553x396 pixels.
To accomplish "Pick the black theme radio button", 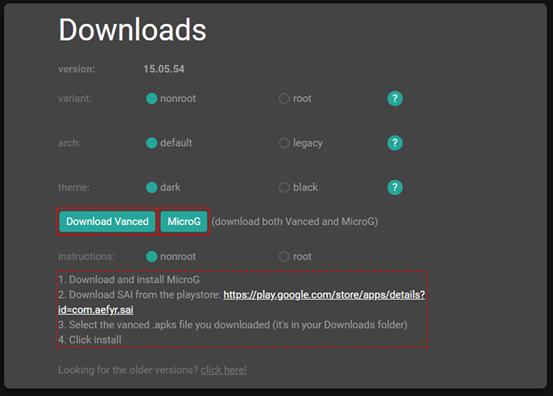I will pos(284,187).
